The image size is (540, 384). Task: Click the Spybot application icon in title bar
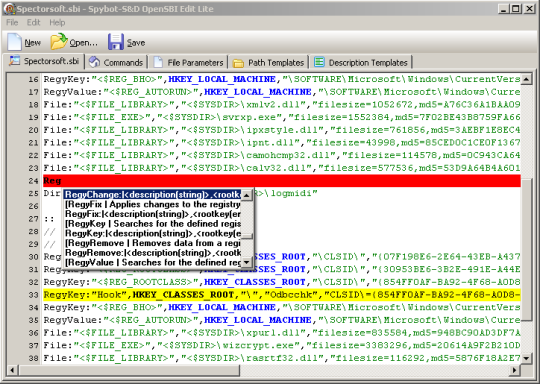coord(9,9)
